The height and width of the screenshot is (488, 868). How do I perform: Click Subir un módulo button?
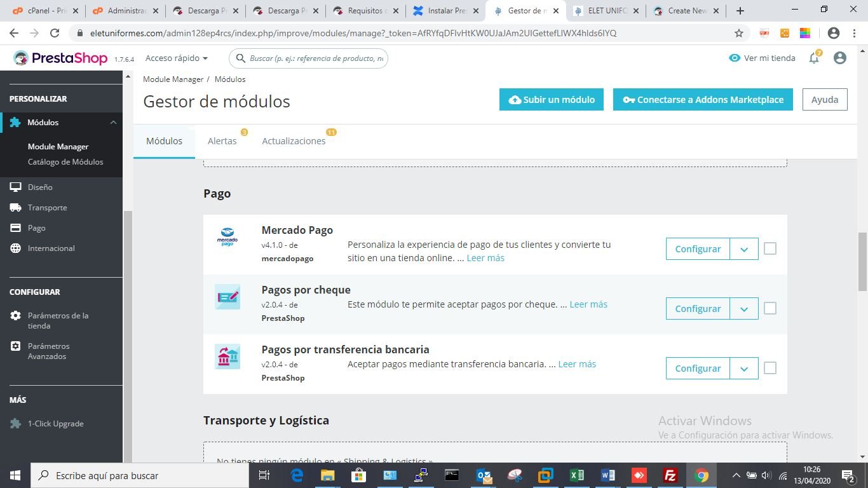[x=552, y=100]
